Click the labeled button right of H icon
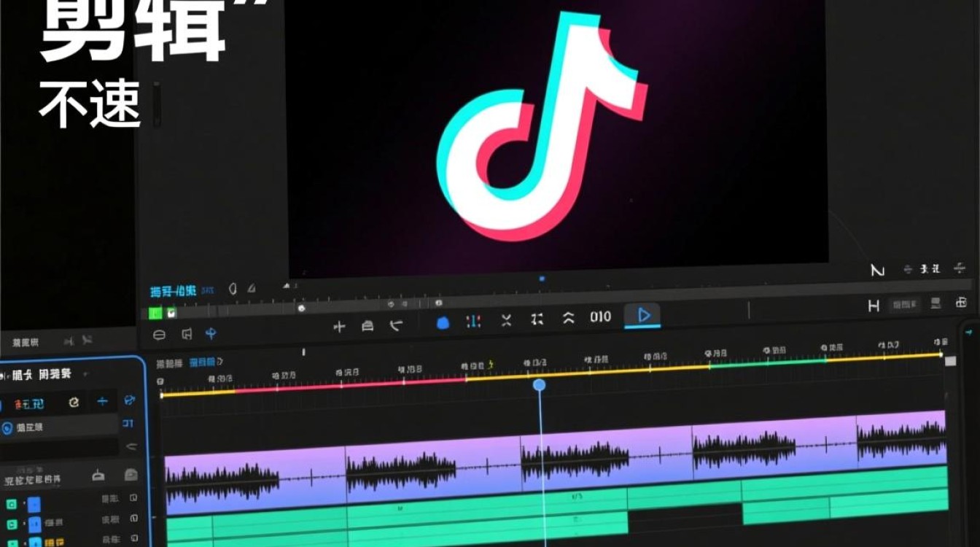This screenshot has width=980, height=547. (x=905, y=304)
